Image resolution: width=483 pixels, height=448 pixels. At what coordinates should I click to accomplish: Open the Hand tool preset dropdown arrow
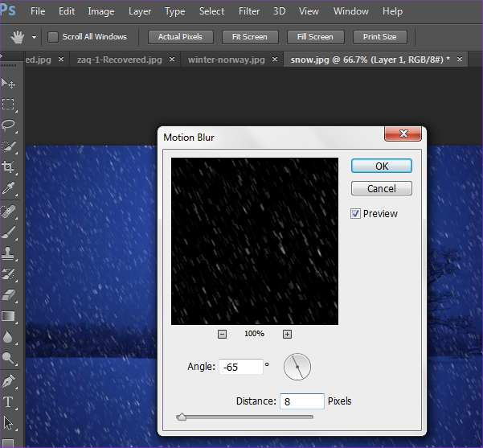[34, 38]
